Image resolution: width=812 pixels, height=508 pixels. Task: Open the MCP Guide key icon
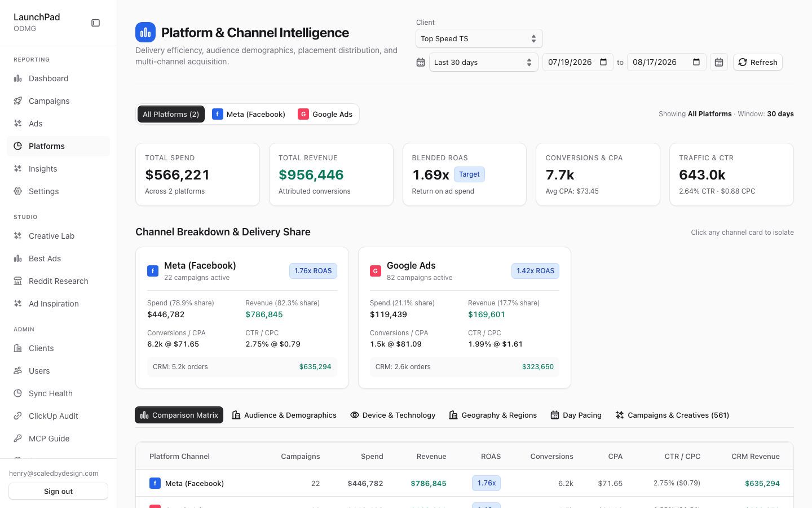coord(18,439)
